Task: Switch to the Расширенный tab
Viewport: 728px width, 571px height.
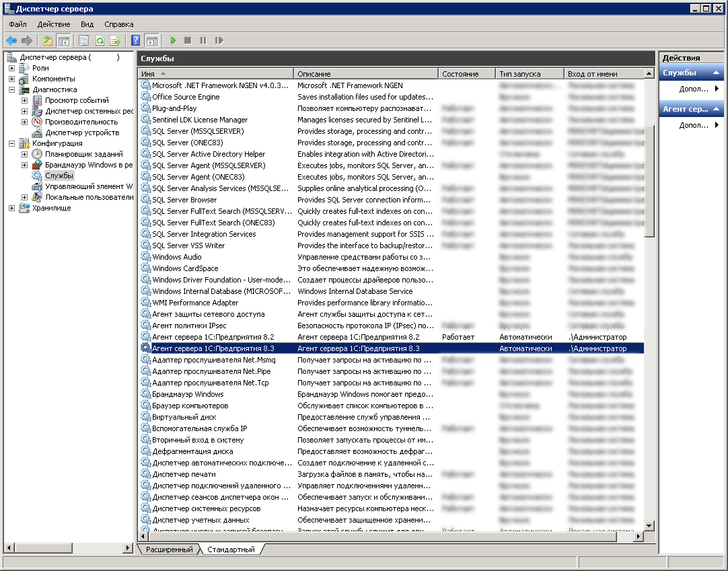Action: tap(169, 549)
